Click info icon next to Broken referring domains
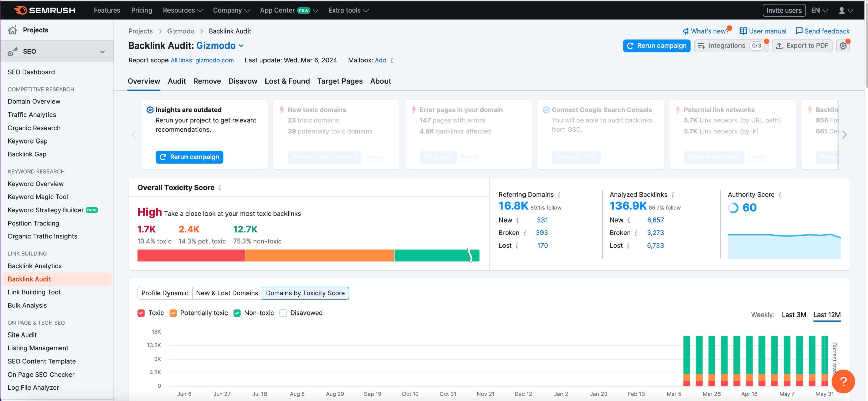 525,233
